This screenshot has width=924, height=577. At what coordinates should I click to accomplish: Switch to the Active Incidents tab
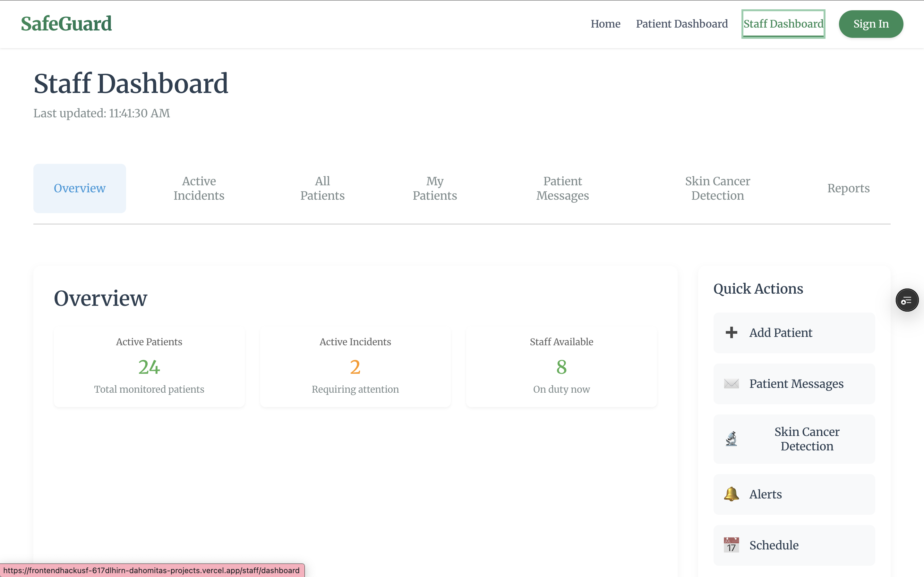coord(199,188)
